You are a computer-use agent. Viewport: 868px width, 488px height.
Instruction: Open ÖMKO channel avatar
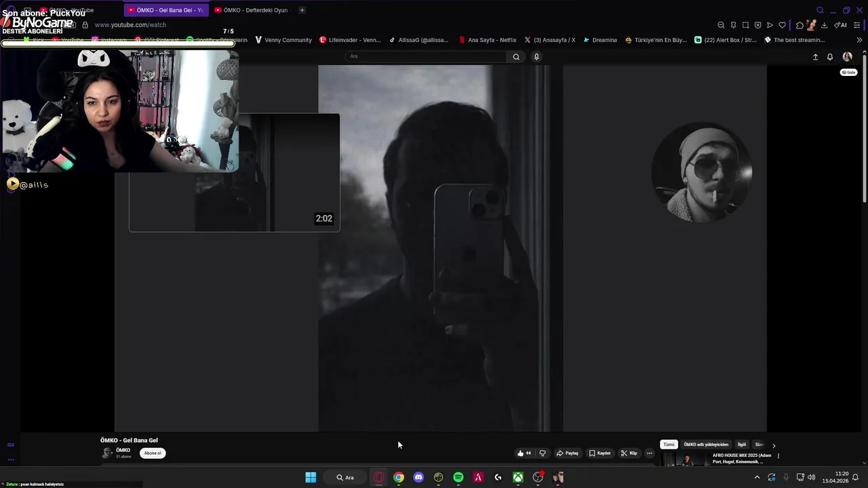[x=106, y=453]
